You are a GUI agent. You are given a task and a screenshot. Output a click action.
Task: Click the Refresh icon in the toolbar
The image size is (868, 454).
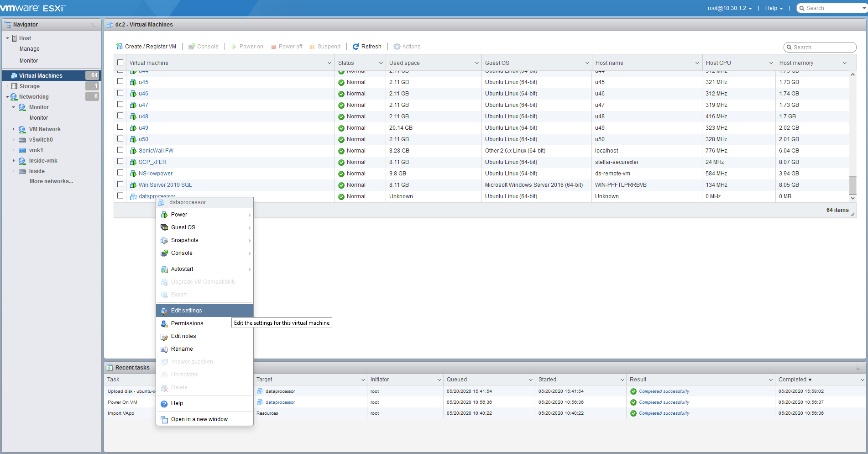click(356, 47)
